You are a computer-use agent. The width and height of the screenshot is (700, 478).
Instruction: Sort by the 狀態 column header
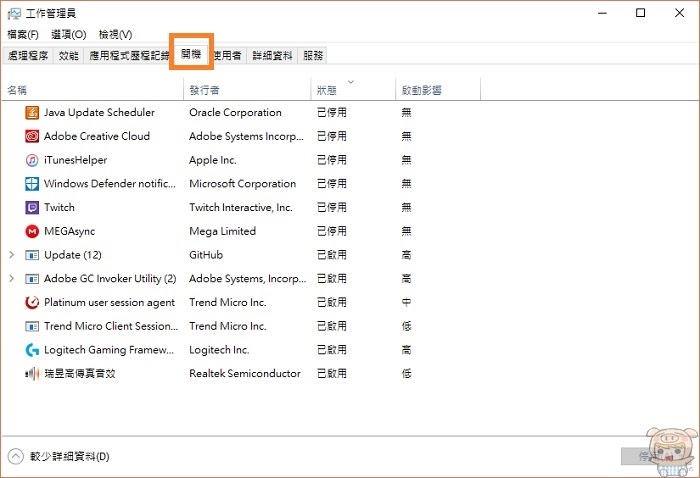[x=353, y=90]
